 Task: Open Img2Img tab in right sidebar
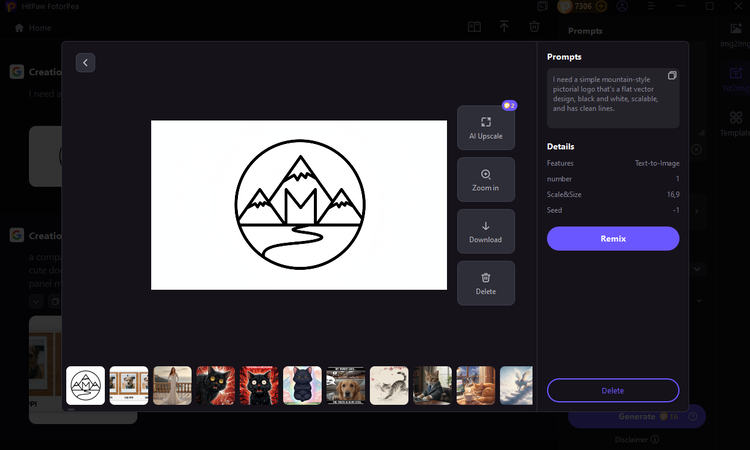pyautogui.click(x=736, y=35)
